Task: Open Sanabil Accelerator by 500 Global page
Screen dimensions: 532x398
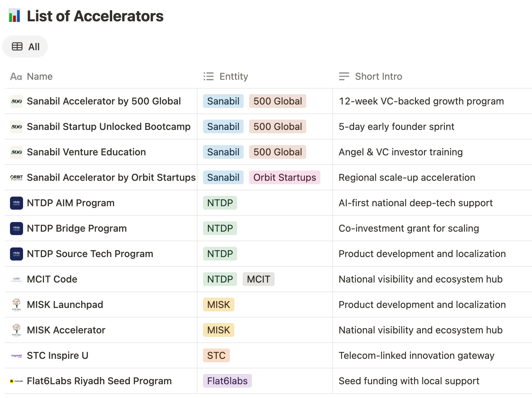Action: pos(104,101)
